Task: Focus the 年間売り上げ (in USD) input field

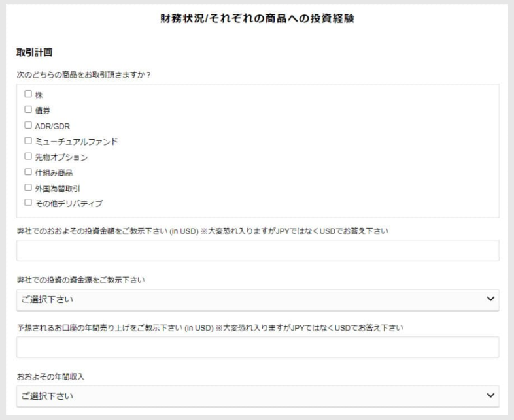Action: coord(258,347)
